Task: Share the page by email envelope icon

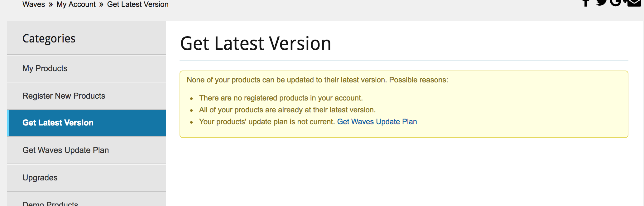Action: click(x=634, y=2)
